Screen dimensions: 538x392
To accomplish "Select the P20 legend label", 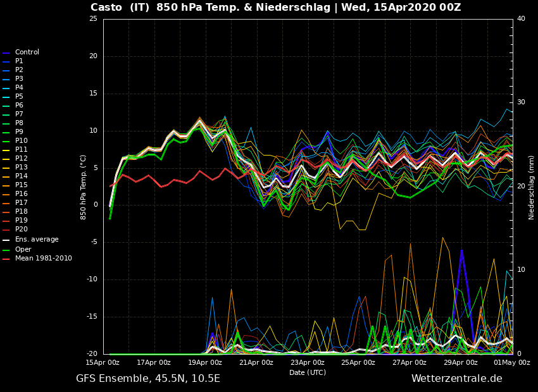I will click(21, 230).
